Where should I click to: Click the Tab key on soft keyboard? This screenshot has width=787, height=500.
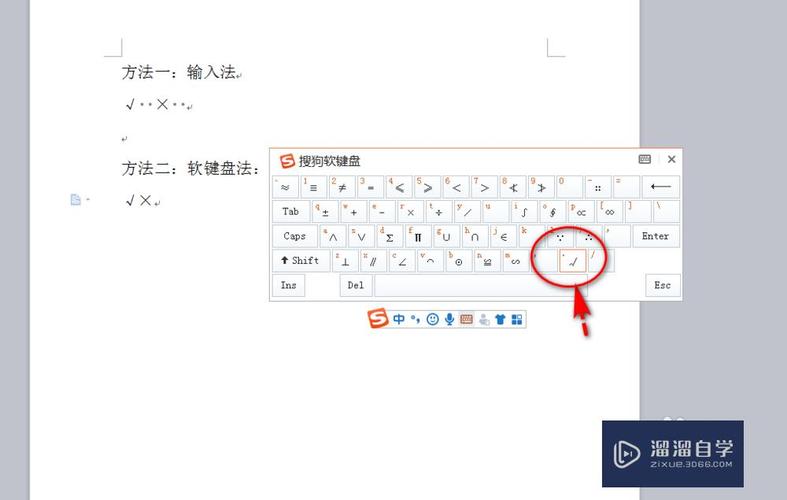[x=291, y=211]
